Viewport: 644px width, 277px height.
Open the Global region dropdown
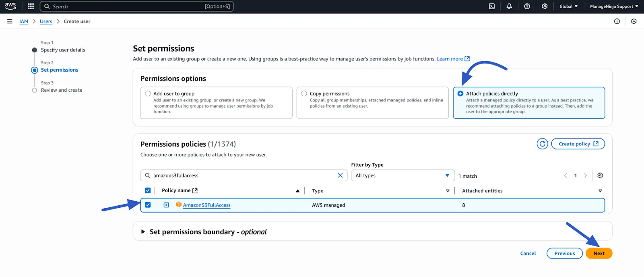(x=568, y=6)
